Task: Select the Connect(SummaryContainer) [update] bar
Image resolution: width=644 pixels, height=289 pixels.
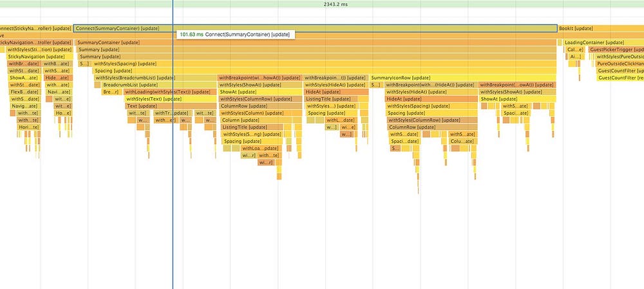Action: (316, 28)
